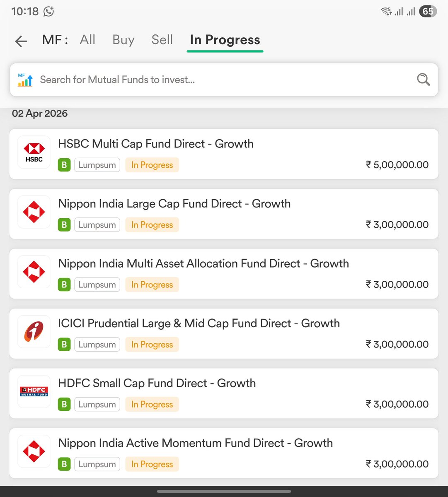The width and height of the screenshot is (448, 497).
Task: Tap the ₹ 5,00,000.00 amount on the HSBC row
Action: click(397, 165)
